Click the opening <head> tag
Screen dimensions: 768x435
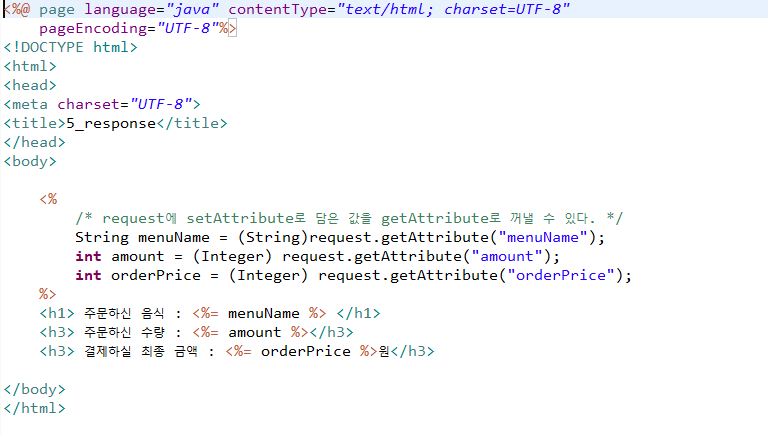(30, 85)
